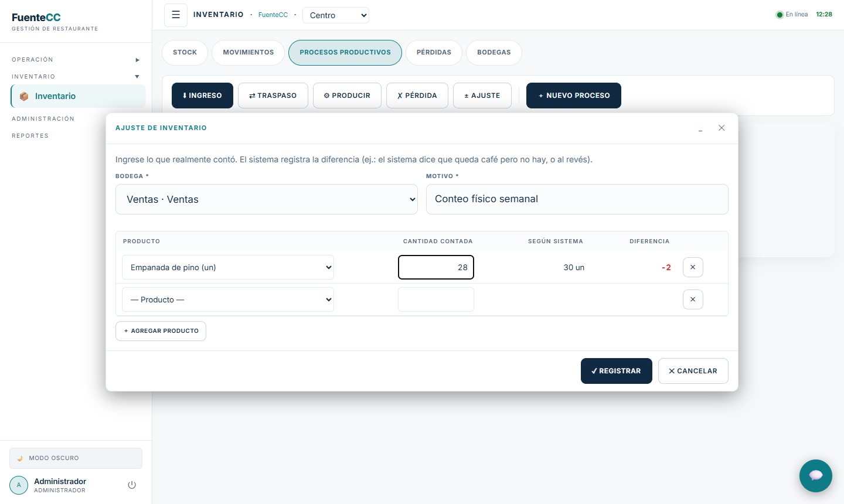Click the Ajuste button
Viewport: 844px width, 504px height.
point(482,96)
